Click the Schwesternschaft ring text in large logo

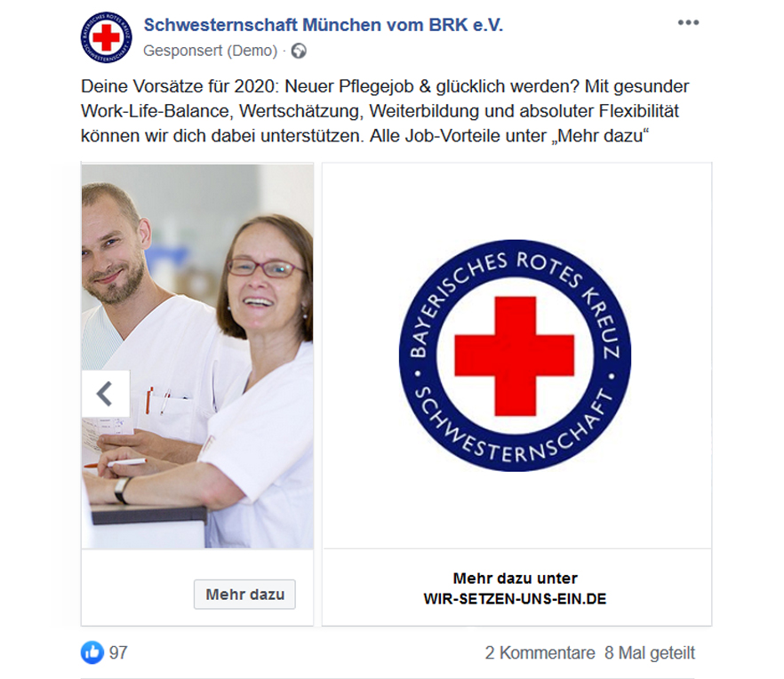[515, 433]
